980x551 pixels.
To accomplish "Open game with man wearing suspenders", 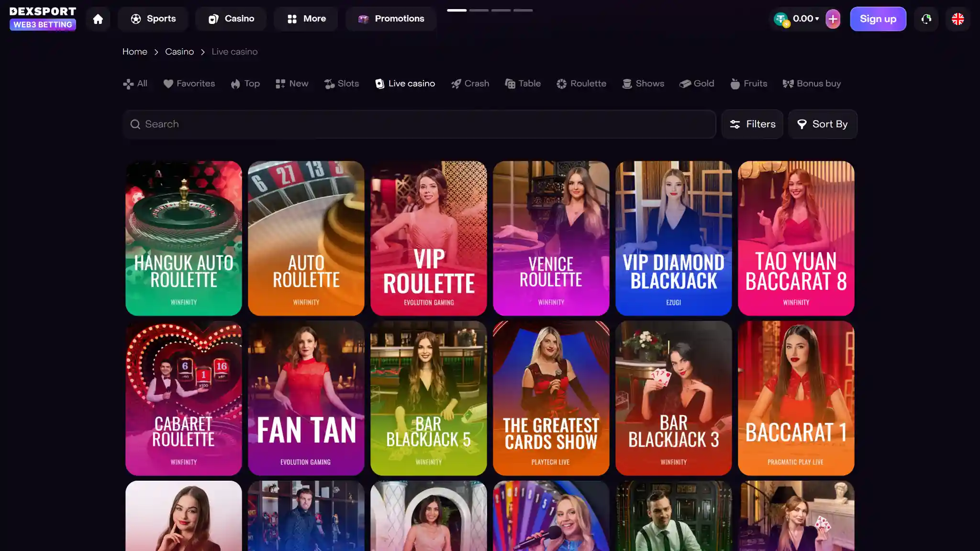I will 674,516.
